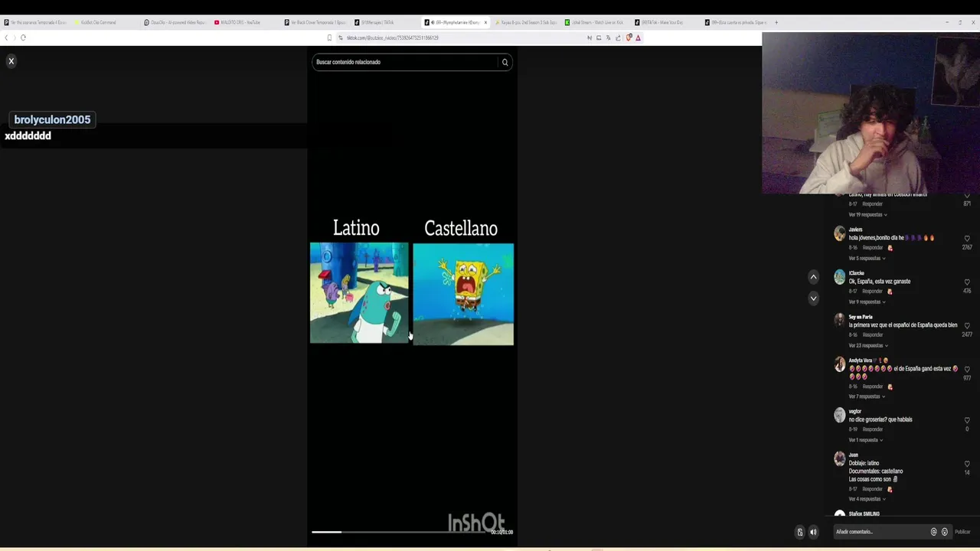
Task: Go to the next video with the down arrow
Action: coord(813,298)
